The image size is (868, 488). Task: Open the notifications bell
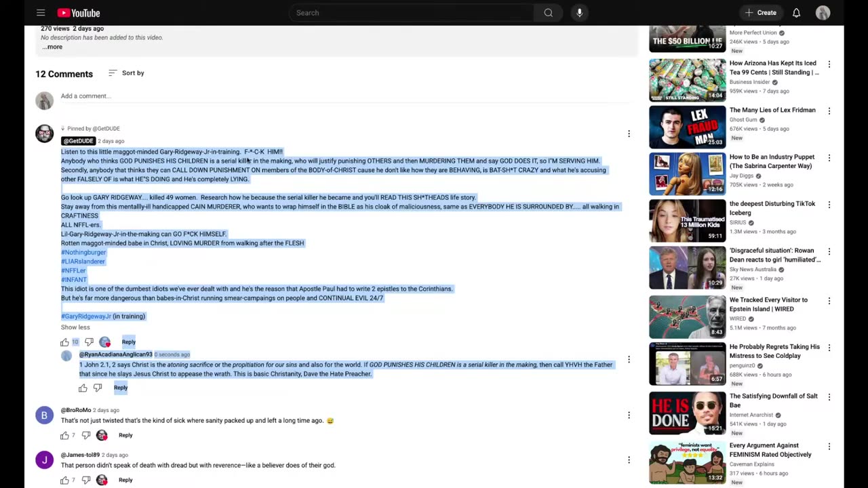796,13
